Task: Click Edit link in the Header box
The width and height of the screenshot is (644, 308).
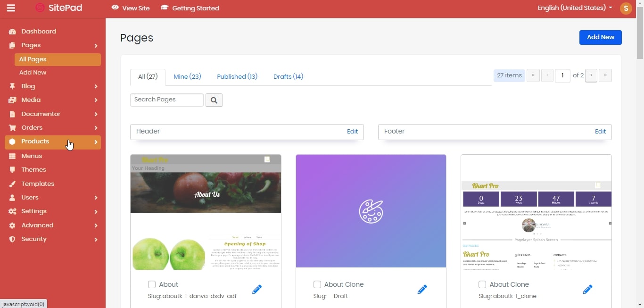Action: pyautogui.click(x=352, y=132)
